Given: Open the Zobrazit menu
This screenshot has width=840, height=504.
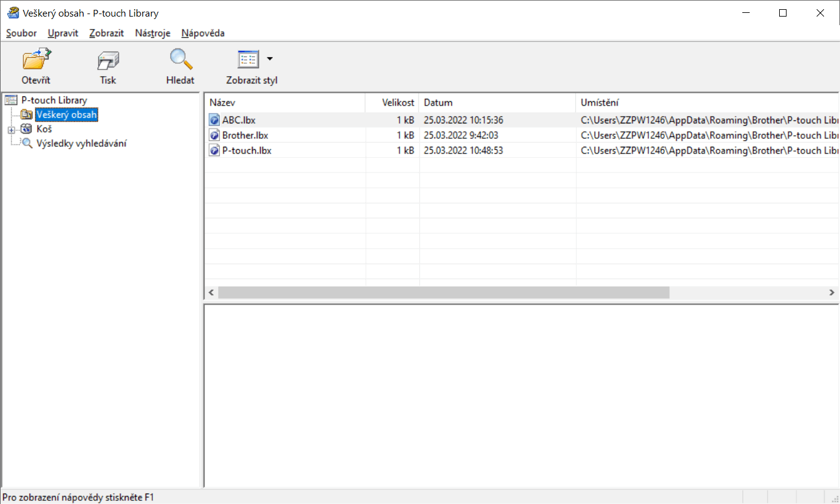Looking at the screenshot, I should coord(106,33).
